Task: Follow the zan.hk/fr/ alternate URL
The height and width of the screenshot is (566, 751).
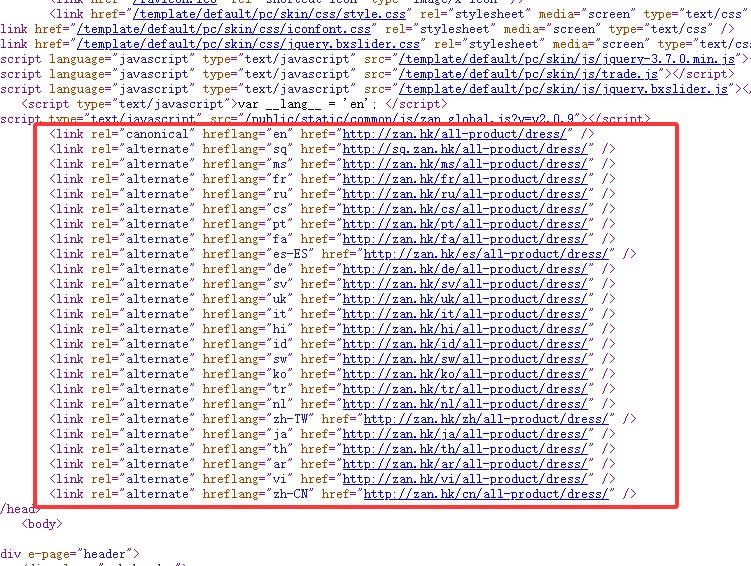Action: [465, 179]
